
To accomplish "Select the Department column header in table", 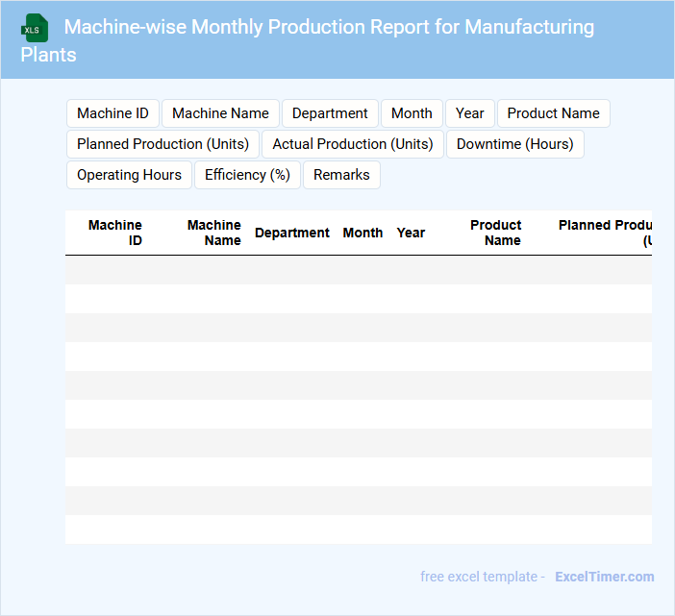I will [291, 233].
